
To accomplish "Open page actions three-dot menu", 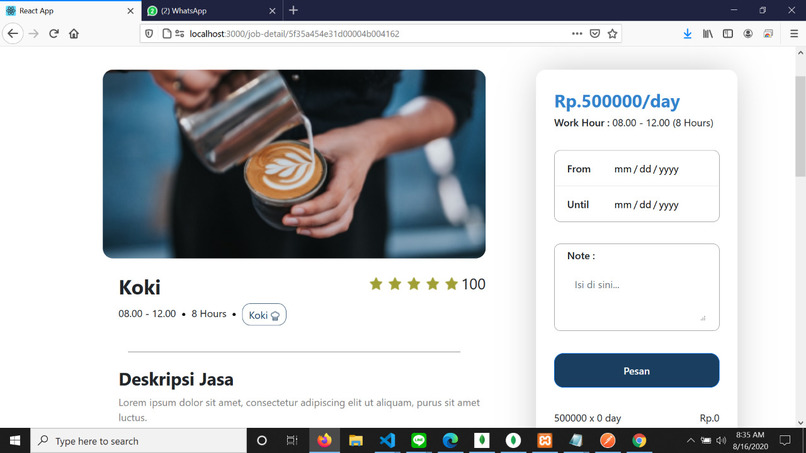I will tap(577, 34).
